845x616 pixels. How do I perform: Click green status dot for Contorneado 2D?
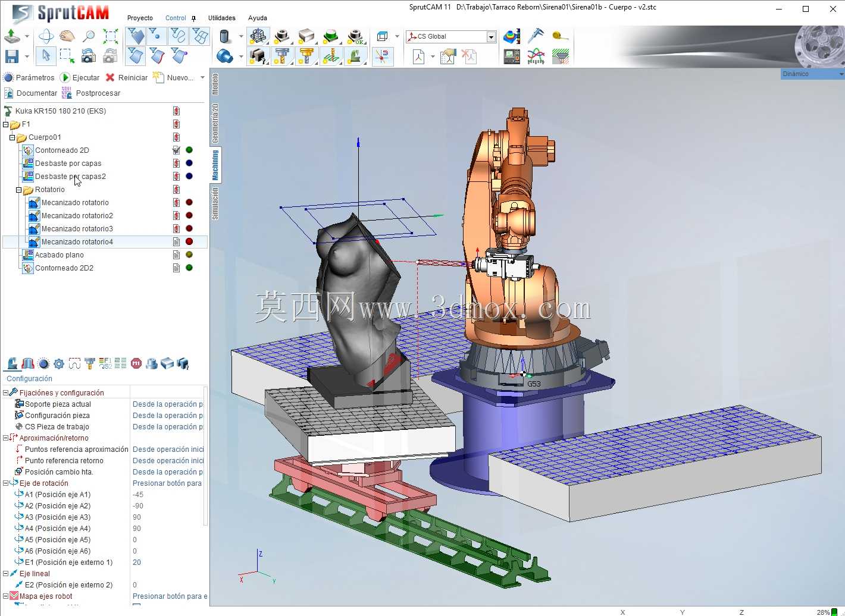coord(189,150)
